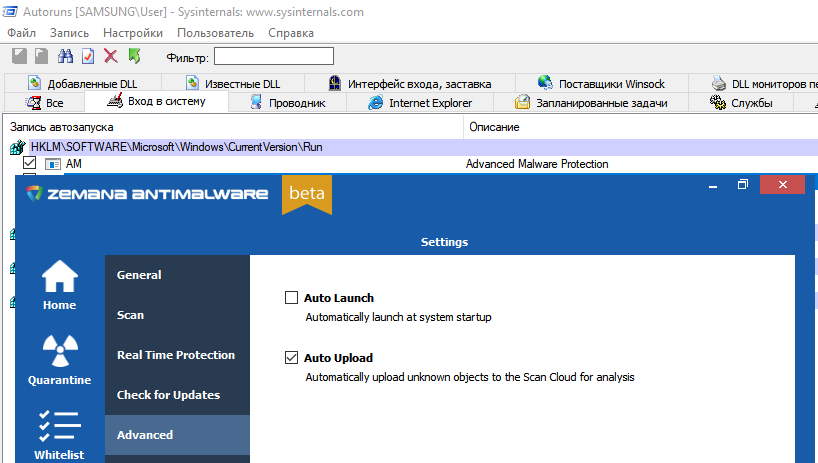This screenshot has width=818, height=463.
Task: Minimize the Zemana Antimalware window
Action: pyautogui.click(x=713, y=185)
